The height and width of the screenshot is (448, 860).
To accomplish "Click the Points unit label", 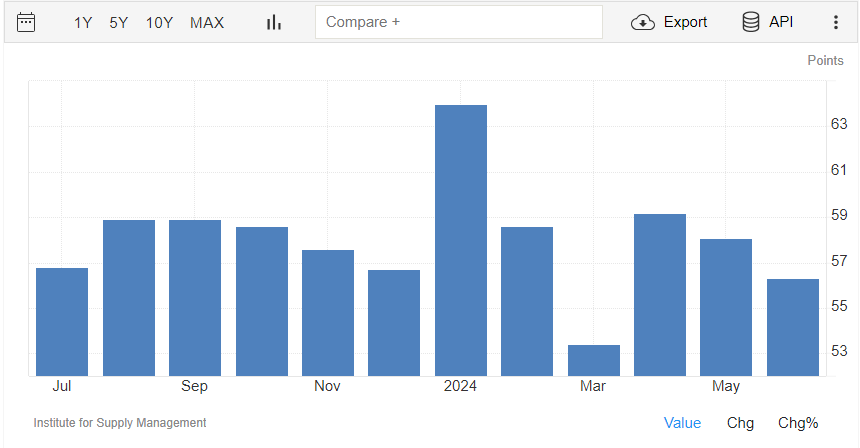I will point(825,60).
